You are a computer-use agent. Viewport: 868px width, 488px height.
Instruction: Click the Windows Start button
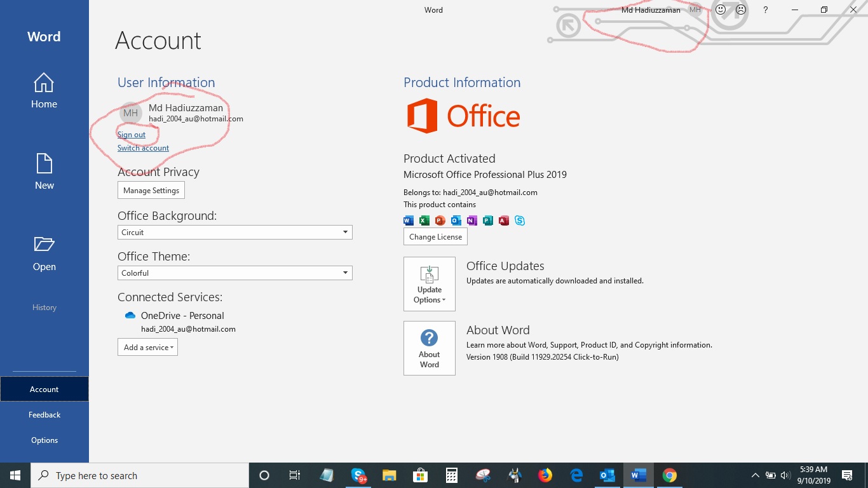[15, 475]
